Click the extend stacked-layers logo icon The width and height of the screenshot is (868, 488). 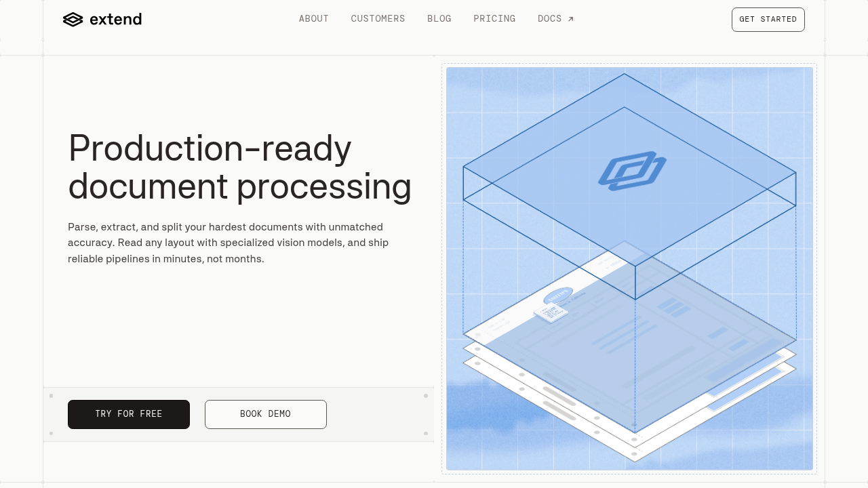(73, 20)
